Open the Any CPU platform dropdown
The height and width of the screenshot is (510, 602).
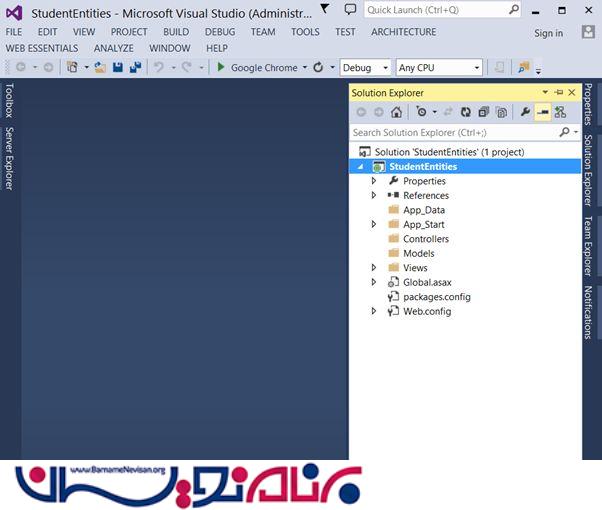click(x=438, y=68)
